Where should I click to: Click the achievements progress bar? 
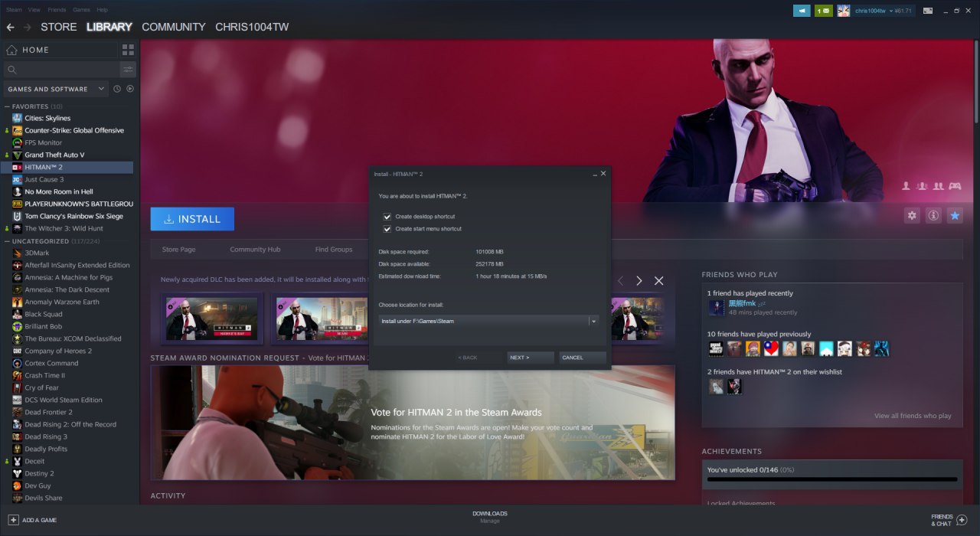[x=832, y=479]
